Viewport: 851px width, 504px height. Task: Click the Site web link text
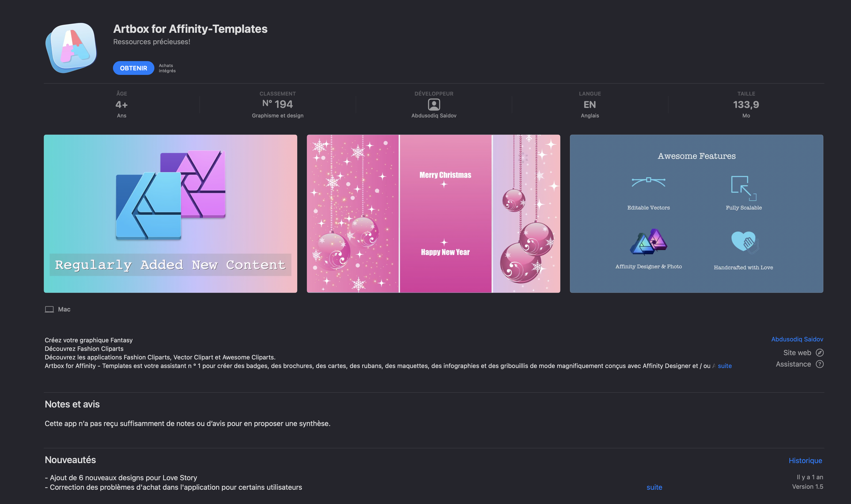[797, 353]
